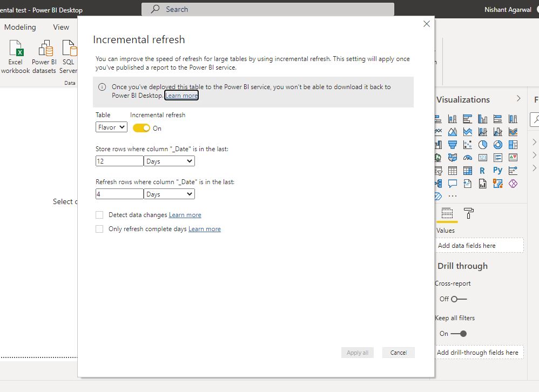The width and height of the screenshot is (539, 392).
Task: Click the Refresh rows value field showing 4
Action: (119, 194)
